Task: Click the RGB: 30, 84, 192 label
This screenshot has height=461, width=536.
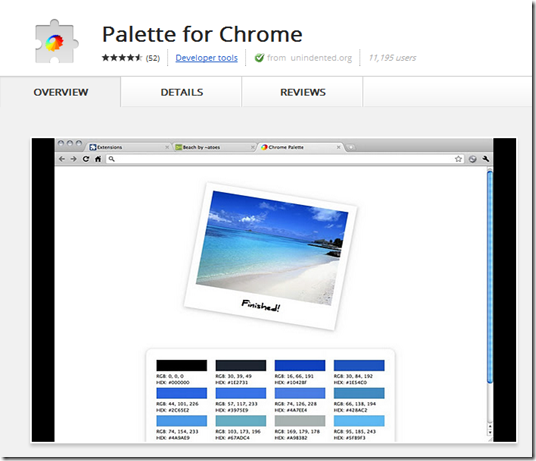Action: pyautogui.click(x=353, y=376)
